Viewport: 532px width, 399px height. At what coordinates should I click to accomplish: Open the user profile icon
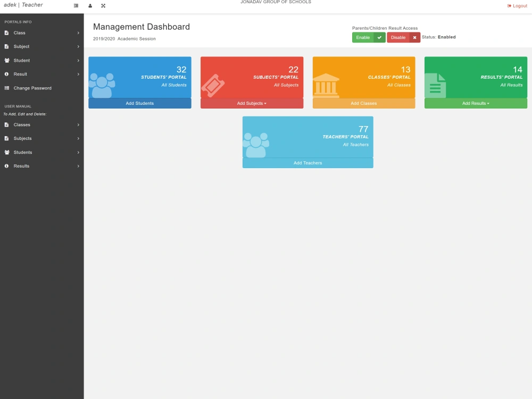point(90,6)
